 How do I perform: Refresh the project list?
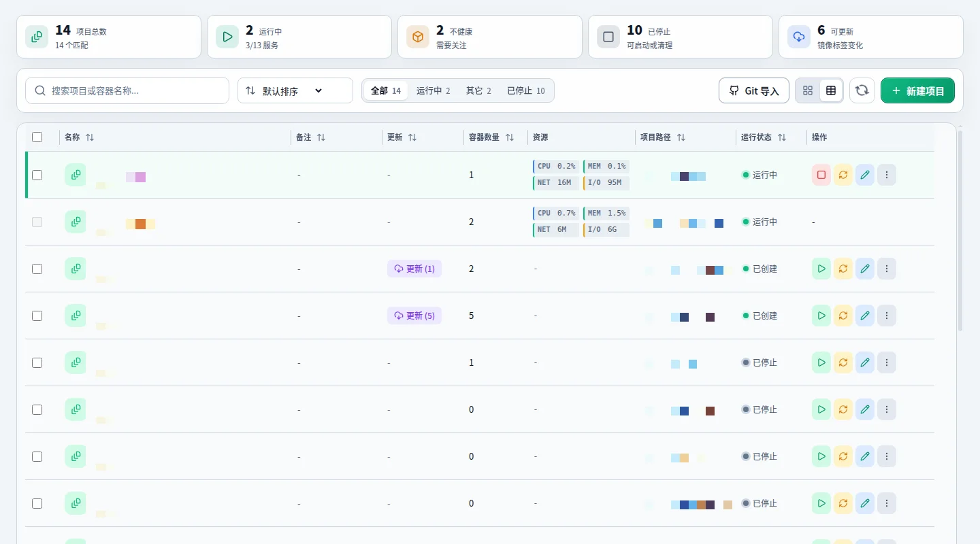[x=862, y=90]
